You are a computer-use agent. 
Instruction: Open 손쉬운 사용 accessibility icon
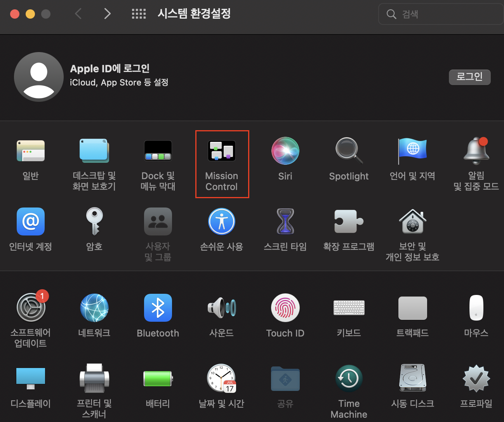(x=222, y=221)
